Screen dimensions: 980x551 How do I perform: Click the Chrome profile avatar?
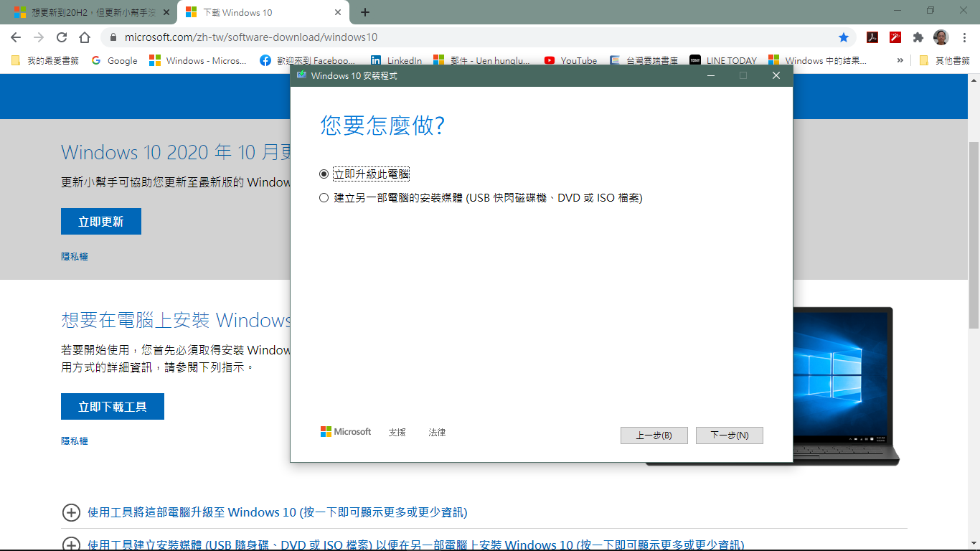(x=941, y=37)
